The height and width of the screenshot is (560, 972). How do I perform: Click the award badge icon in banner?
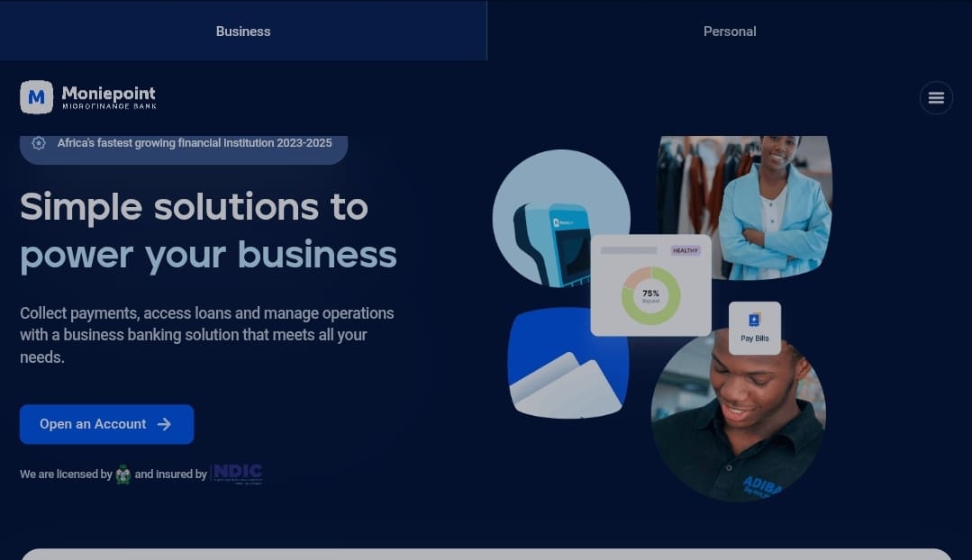[39, 143]
